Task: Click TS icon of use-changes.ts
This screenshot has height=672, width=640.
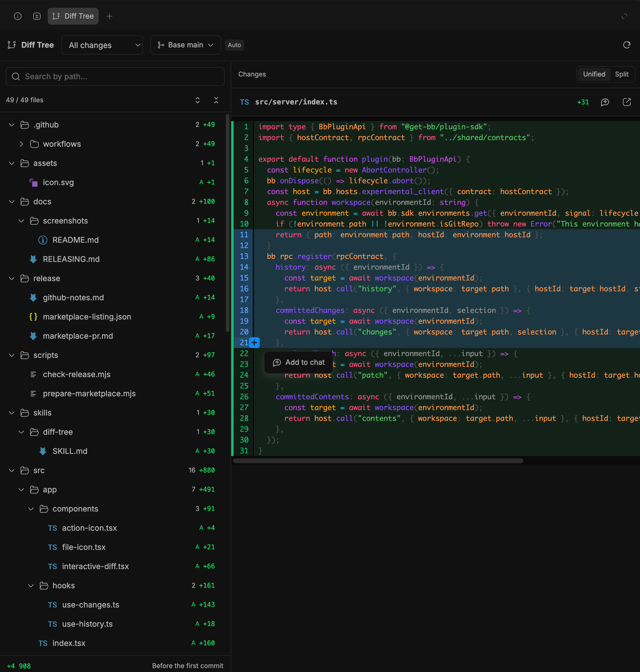Action: (x=52, y=605)
